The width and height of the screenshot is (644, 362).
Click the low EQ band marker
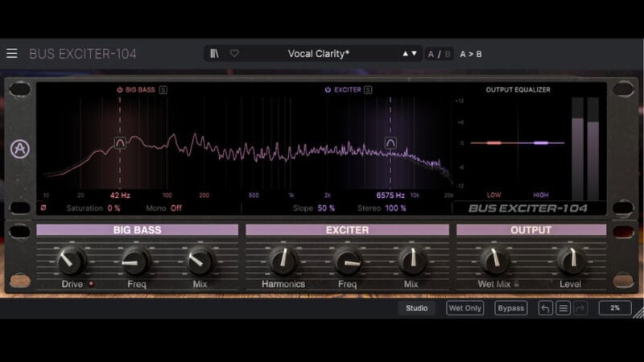pos(493,143)
